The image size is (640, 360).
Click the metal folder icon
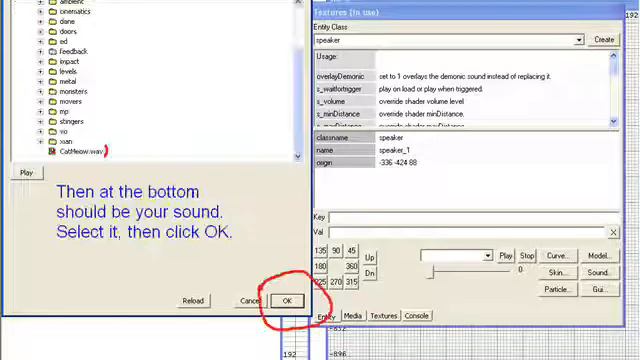coord(53,82)
